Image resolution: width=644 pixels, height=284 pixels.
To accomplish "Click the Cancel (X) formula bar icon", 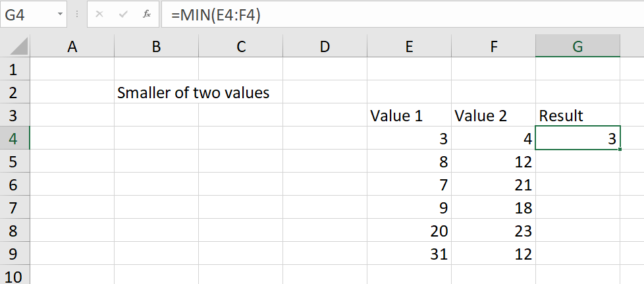I will point(99,14).
